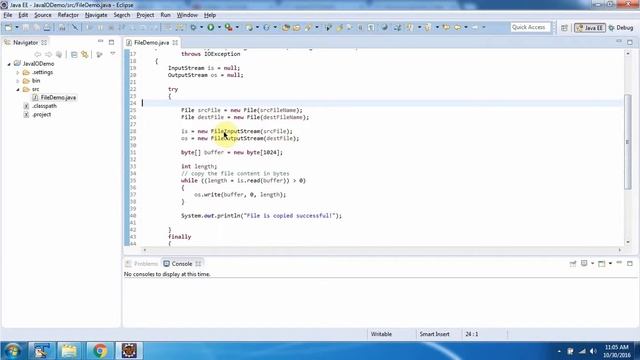This screenshot has height=360, width=640.
Task: Expand the .settings folder
Action: coord(18,73)
